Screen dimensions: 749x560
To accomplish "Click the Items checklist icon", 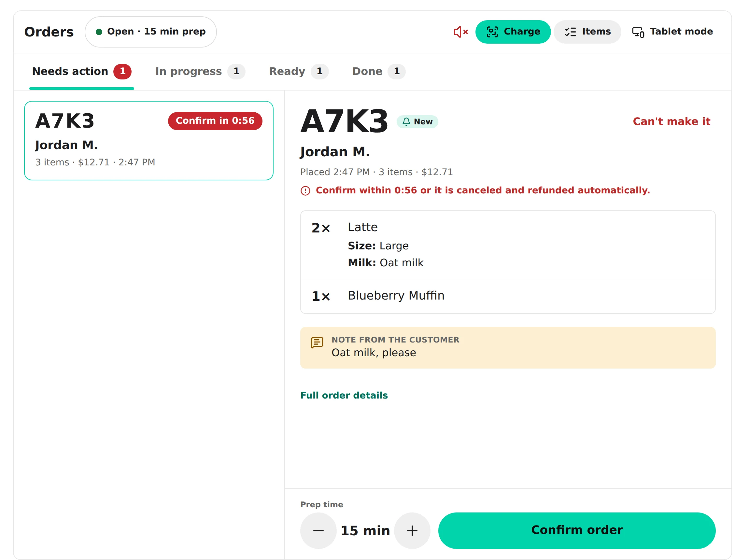I will (x=570, y=32).
